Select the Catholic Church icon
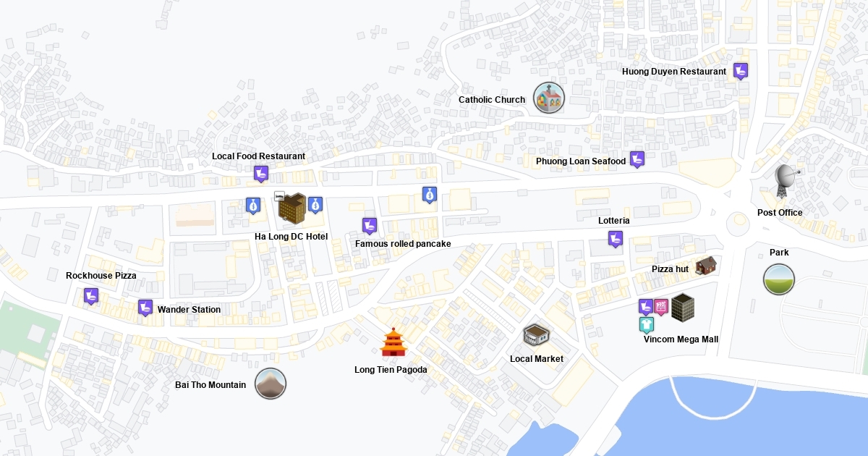Screen dimensions: 868x456 click(548, 98)
